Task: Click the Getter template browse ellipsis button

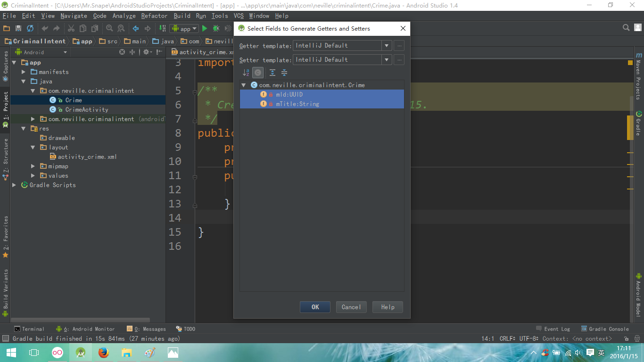Action: click(x=399, y=46)
